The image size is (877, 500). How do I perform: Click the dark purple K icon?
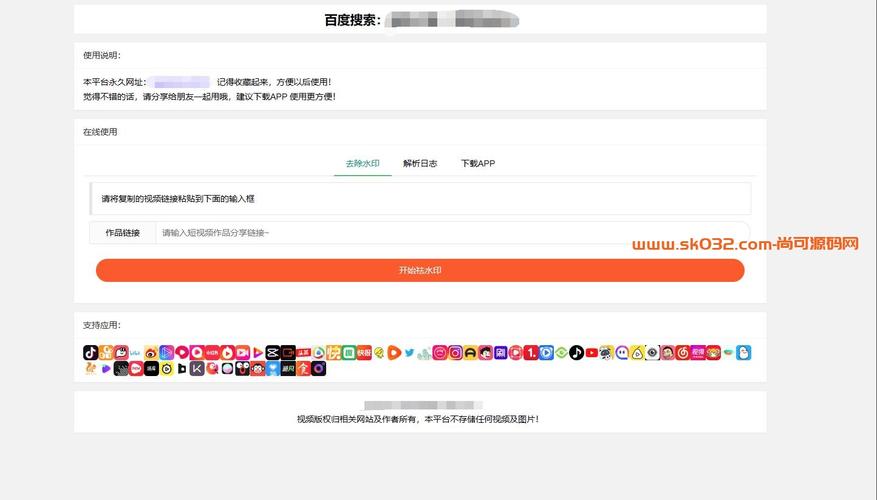tap(197, 369)
